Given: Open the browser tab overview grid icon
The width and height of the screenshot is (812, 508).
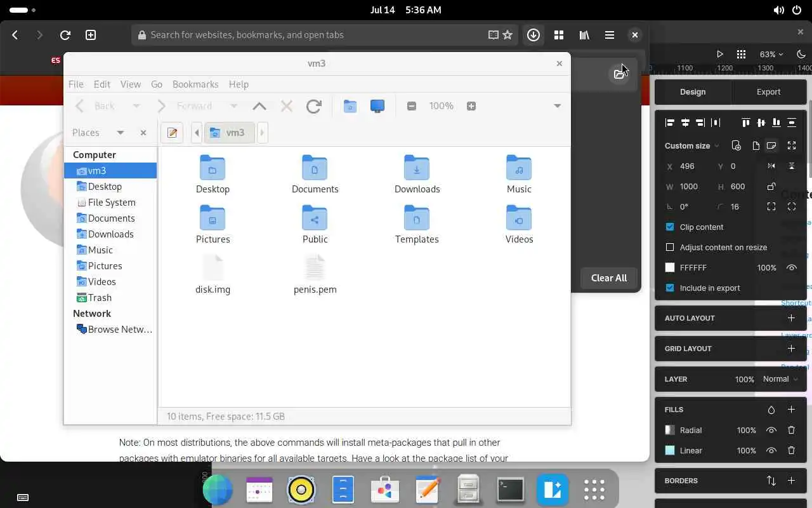Looking at the screenshot, I should (x=559, y=35).
